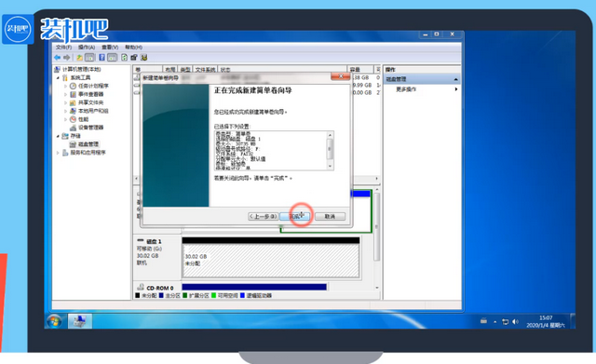The width and height of the screenshot is (596, 364).
Task: Click the blue Back arrow in toolbar
Action: [x=57, y=58]
